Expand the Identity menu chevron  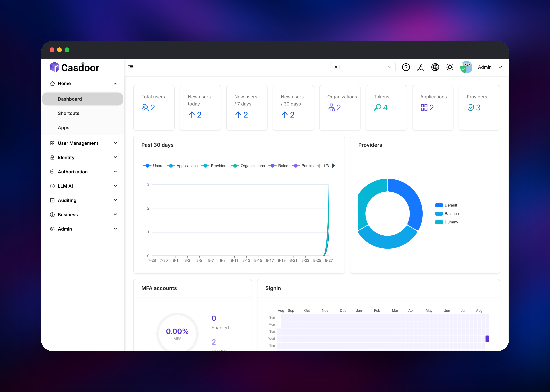coord(115,157)
